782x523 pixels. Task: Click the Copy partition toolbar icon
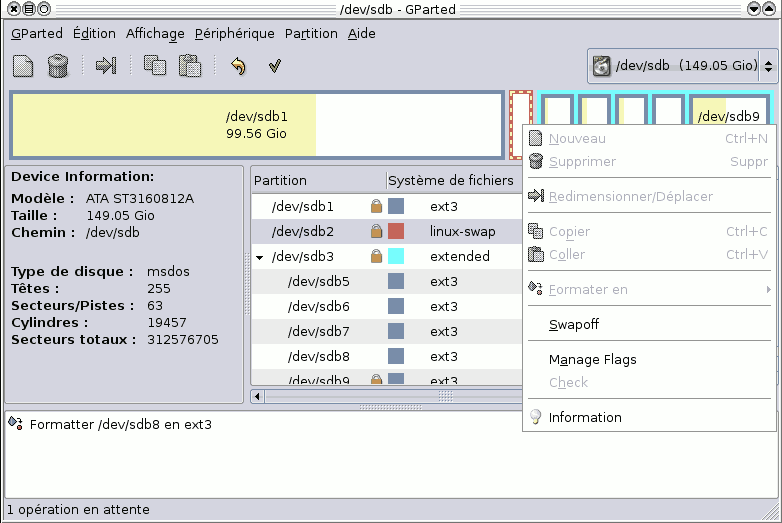154,66
